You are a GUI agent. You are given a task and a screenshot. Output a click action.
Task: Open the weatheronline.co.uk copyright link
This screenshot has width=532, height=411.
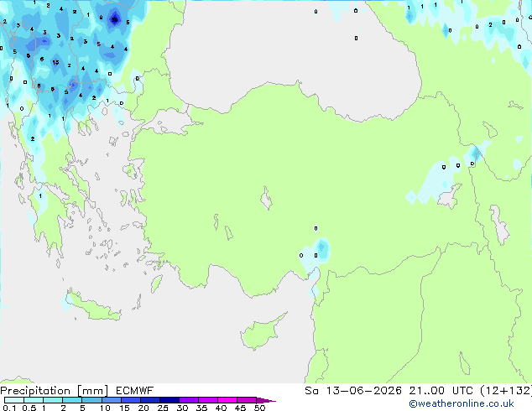(462, 403)
